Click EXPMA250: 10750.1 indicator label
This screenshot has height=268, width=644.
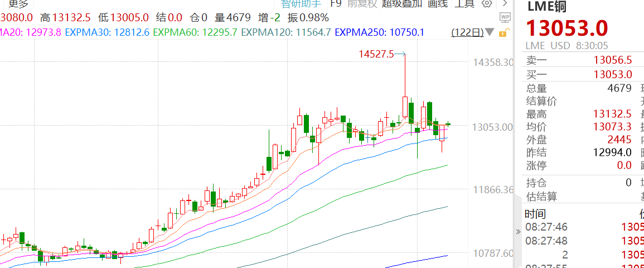[x=380, y=32]
